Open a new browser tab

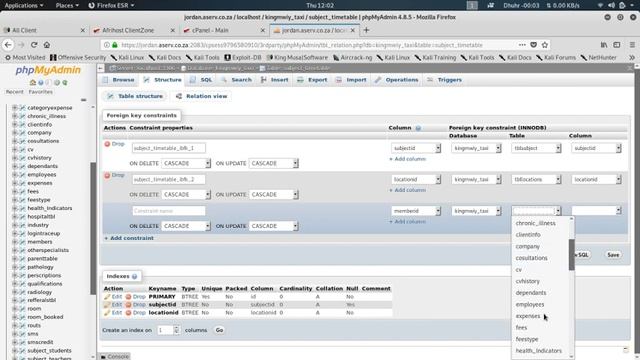pyautogui.click(x=366, y=30)
